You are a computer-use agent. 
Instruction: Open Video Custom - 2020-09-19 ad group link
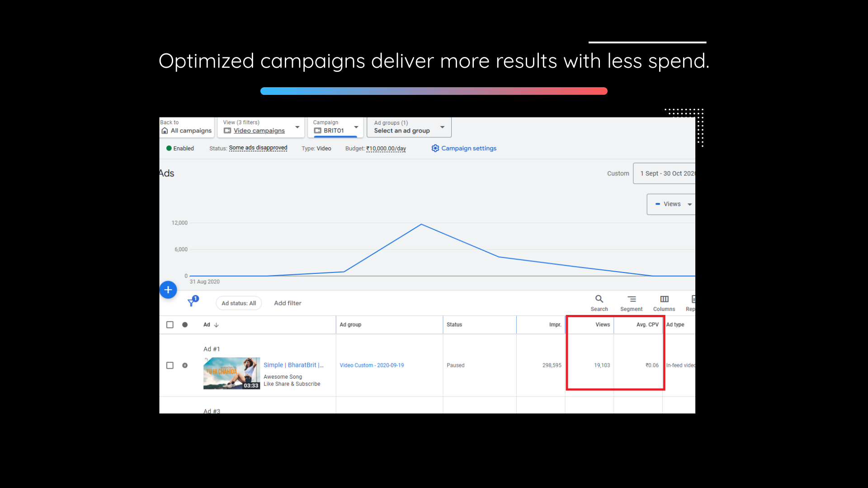[372, 366]
